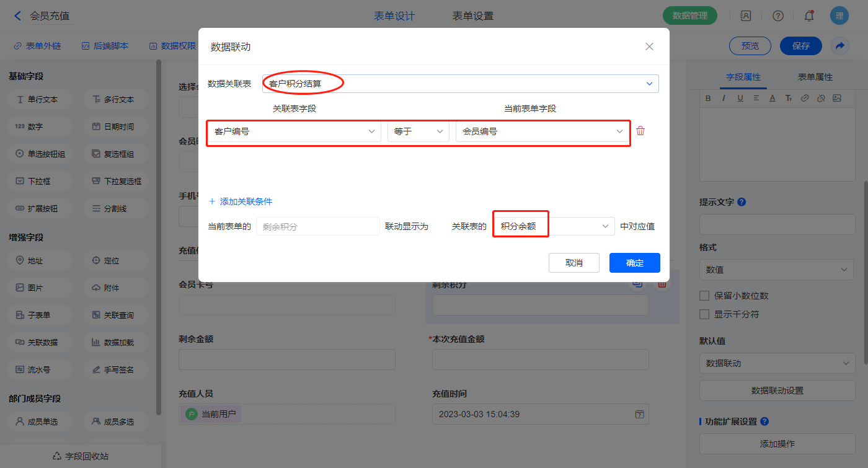Toggle the 显示千分符 checkbox

pos(704,314)
